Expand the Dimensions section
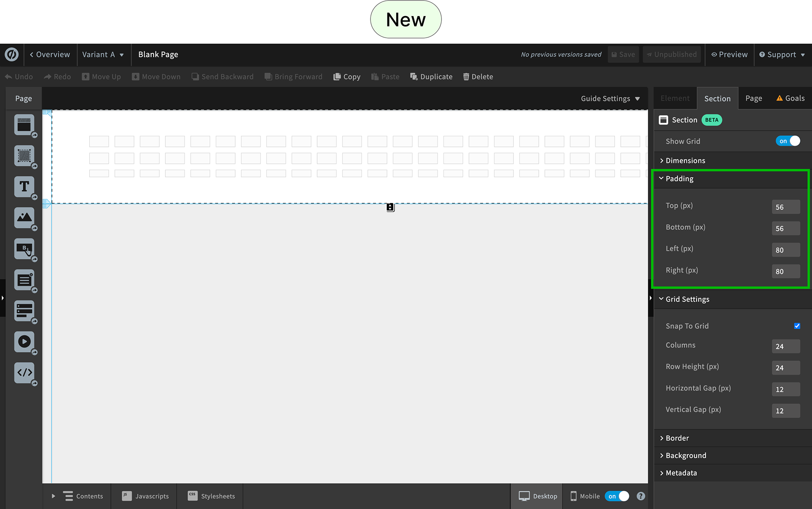Viewport: 812px width, 509px height. tap(685, 160)
